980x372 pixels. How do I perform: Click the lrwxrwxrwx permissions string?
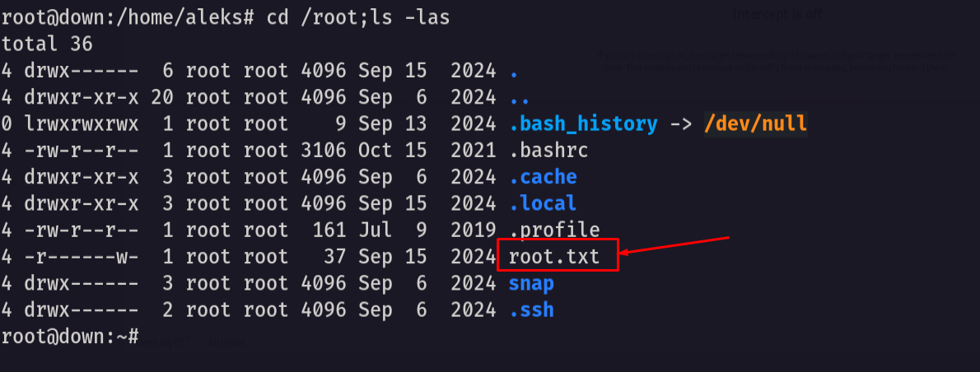click(x=82, y=123)
